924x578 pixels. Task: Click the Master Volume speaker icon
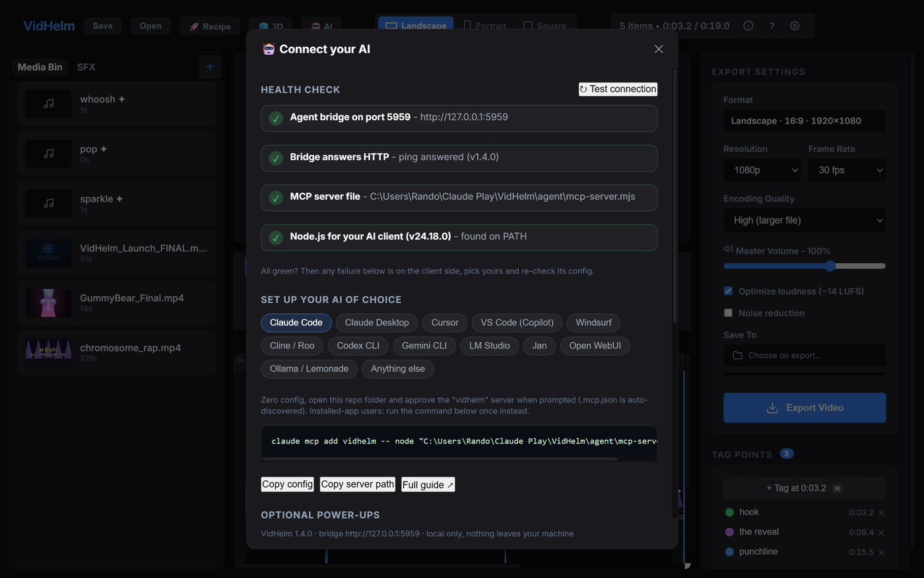click(728, 249)
